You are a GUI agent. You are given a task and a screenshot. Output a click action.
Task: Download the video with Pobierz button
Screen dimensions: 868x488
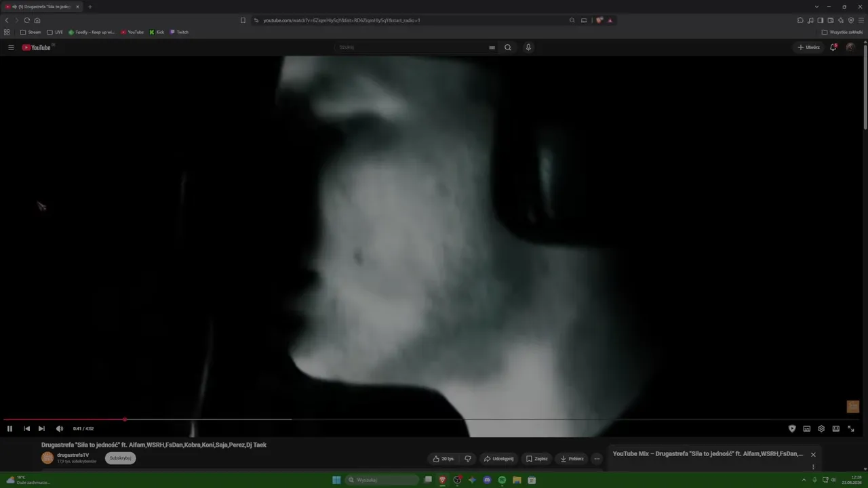[572, 459]
